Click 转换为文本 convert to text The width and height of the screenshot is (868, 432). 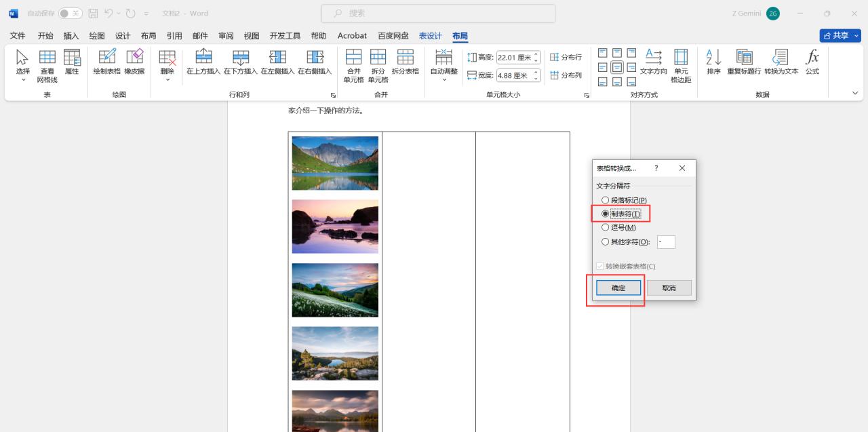[781, 62]
